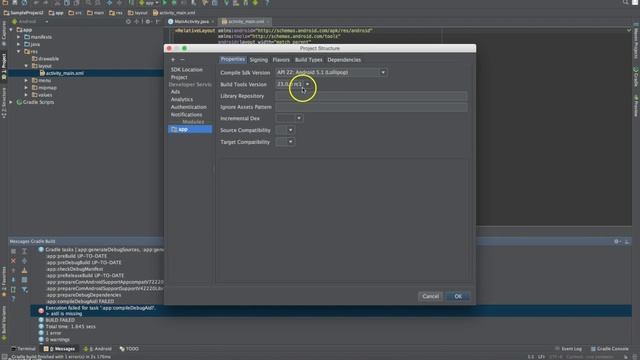Switch to the Build Types tab
This screenshot has width=640, height=360.
click(309, 60)
